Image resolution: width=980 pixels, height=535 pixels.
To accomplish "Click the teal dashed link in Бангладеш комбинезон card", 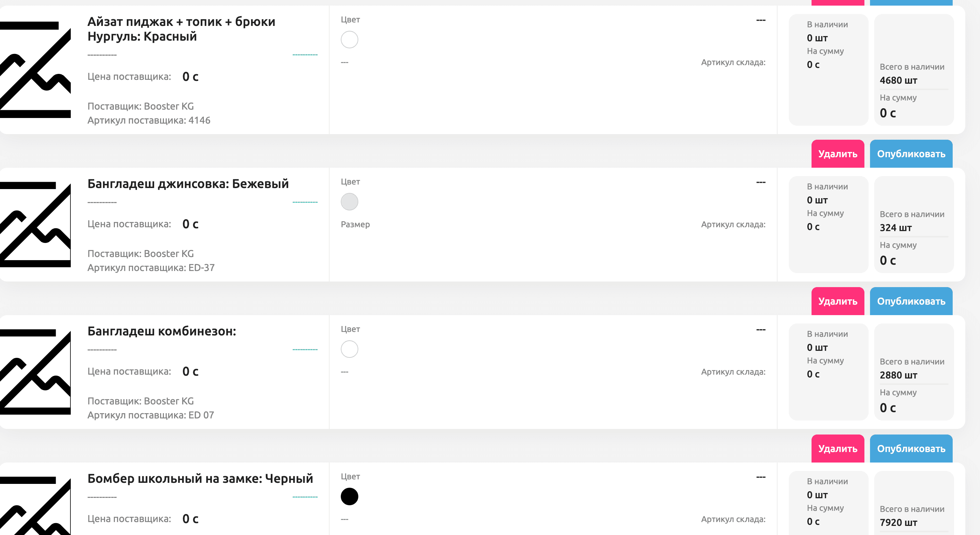I will pos(305,349).
